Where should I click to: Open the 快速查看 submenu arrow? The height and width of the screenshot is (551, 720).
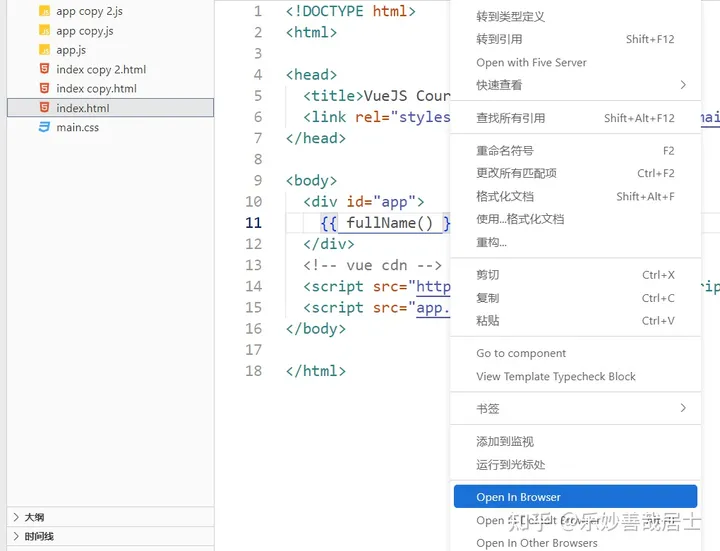click(683, 85)
